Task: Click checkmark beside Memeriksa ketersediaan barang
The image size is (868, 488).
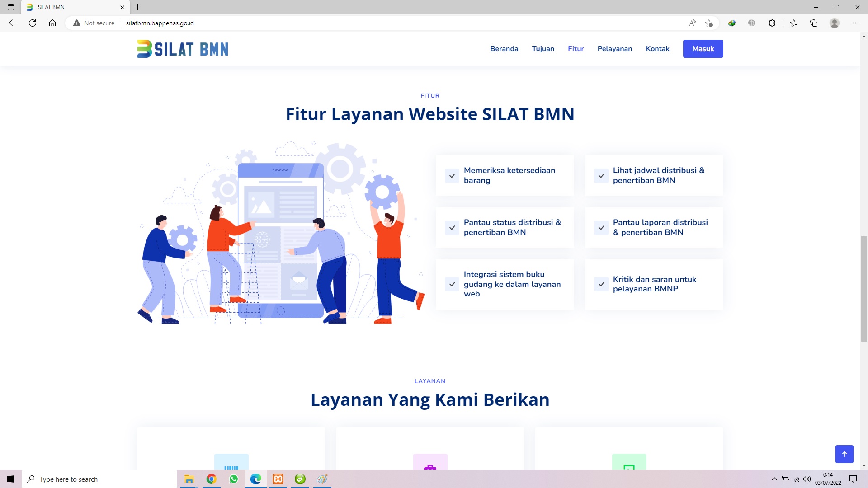Action: tap(452, 176)
